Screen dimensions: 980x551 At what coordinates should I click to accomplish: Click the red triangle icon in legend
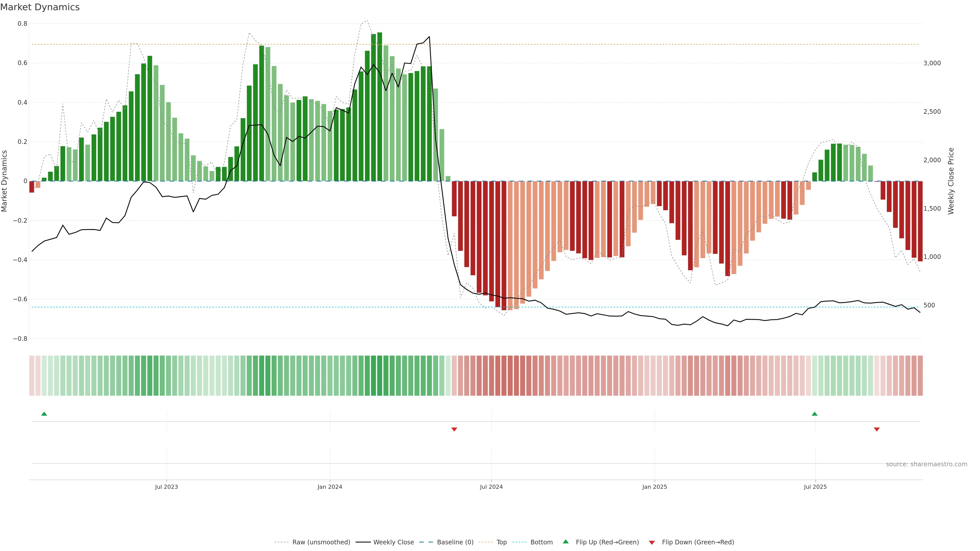(652, 543)
